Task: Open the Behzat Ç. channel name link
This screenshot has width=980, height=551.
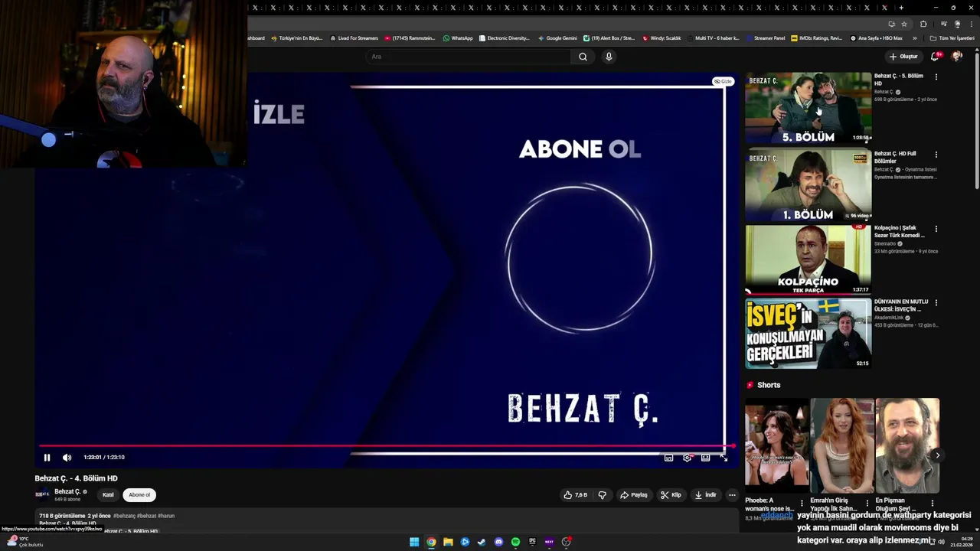Action: click(67, 491)
